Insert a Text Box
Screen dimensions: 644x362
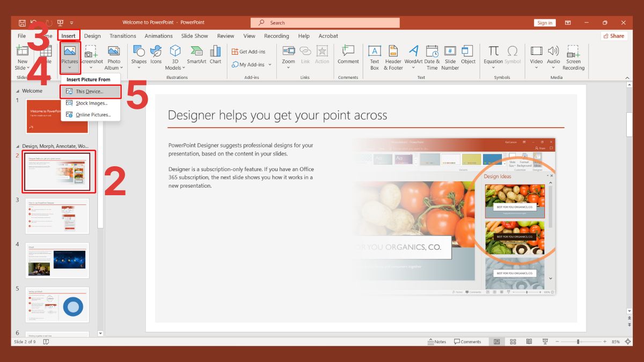coord(374,56)
